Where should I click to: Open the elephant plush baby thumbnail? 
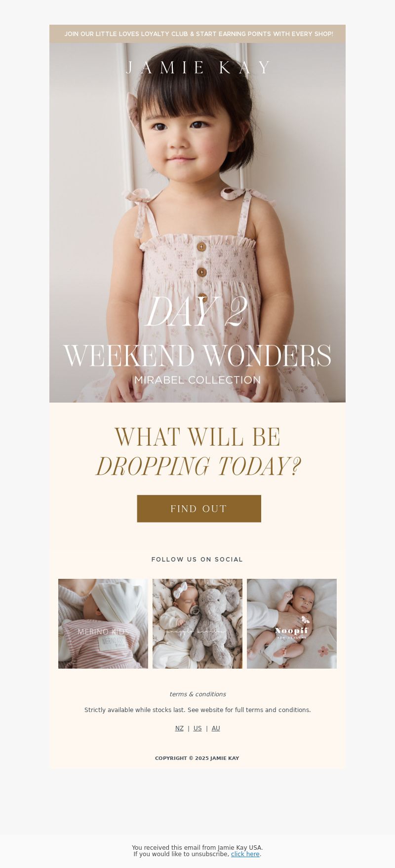(197, 624)
